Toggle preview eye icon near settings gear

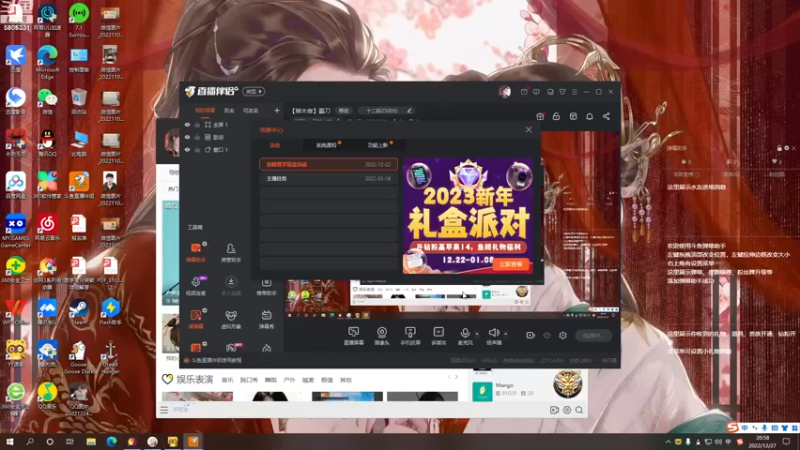pyautogui.click(x=547, y=335)
